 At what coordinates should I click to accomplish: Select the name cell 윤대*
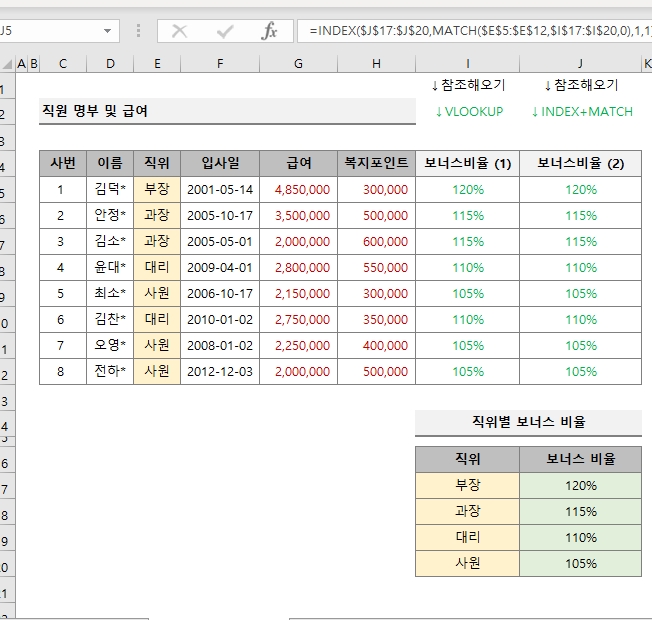(x=110, y=267)
